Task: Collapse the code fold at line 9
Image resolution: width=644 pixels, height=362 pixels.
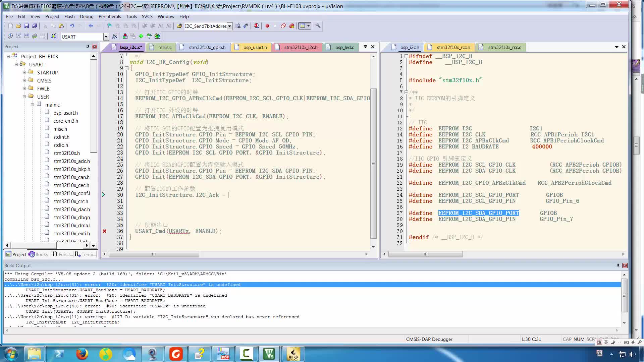Action: [x=126, y=68]
